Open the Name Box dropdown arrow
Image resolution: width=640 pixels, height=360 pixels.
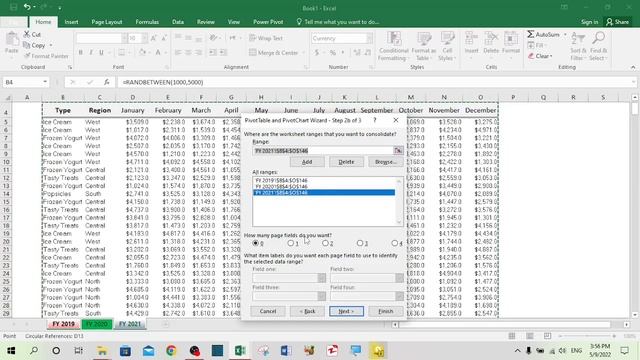[x=45, y=82]
